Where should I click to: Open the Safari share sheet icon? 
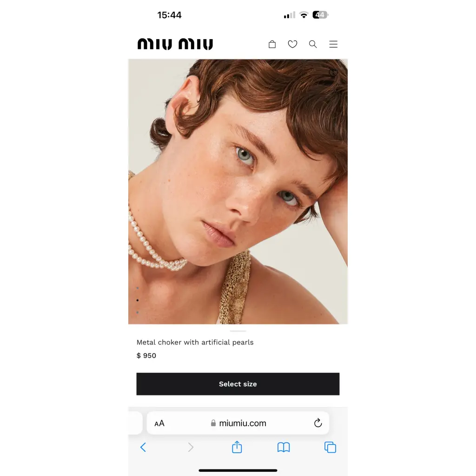point(237,447)
